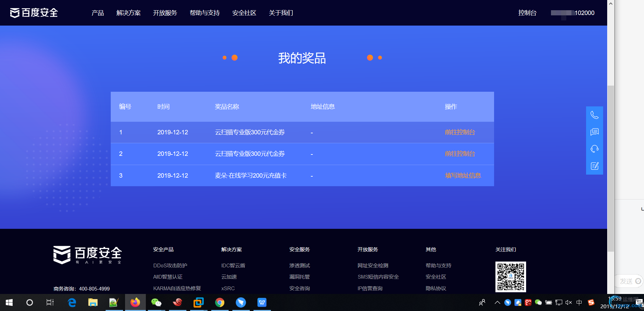The height and width of the screenshot is (311, 644).
Task: Open the user account ending 102000
Action: (x=573, y=13)
